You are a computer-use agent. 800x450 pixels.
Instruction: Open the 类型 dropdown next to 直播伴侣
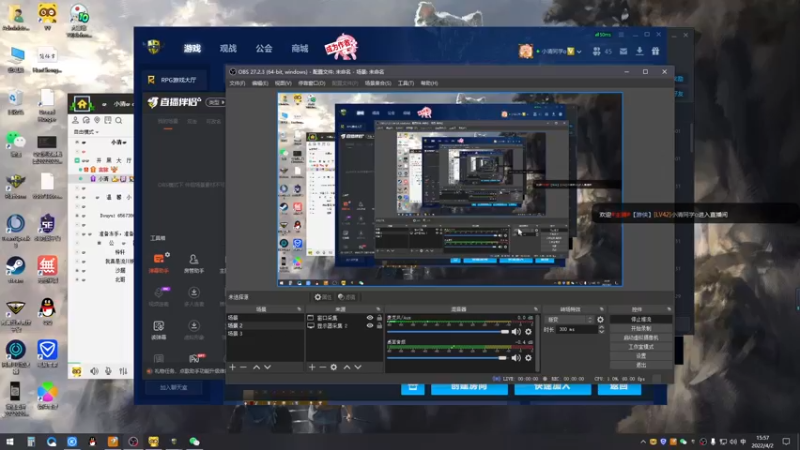[216, 103]
